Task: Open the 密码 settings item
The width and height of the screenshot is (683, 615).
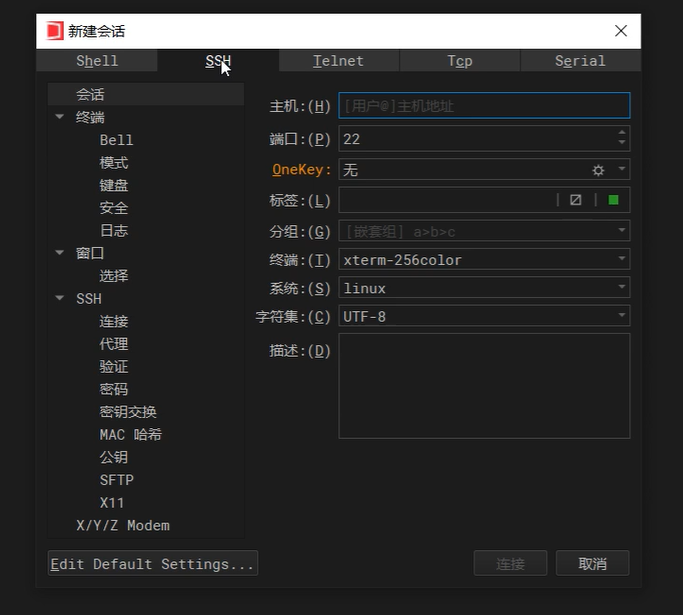Action: 114,389
